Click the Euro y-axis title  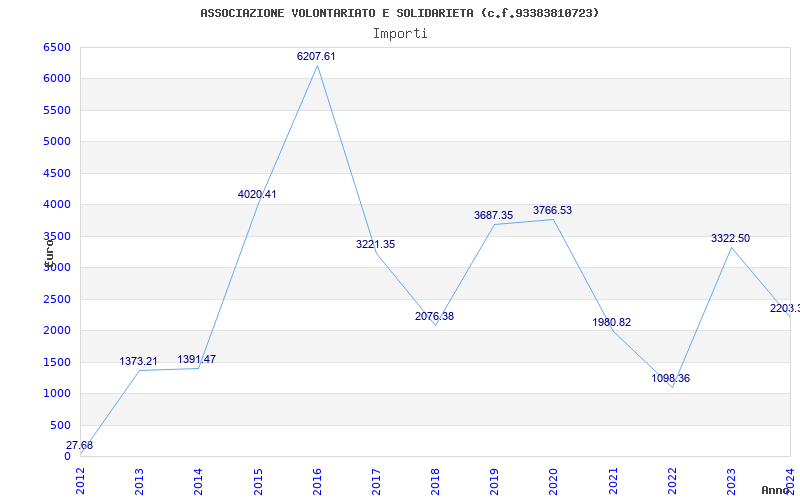pyautogui.click(x=48, y=253)
